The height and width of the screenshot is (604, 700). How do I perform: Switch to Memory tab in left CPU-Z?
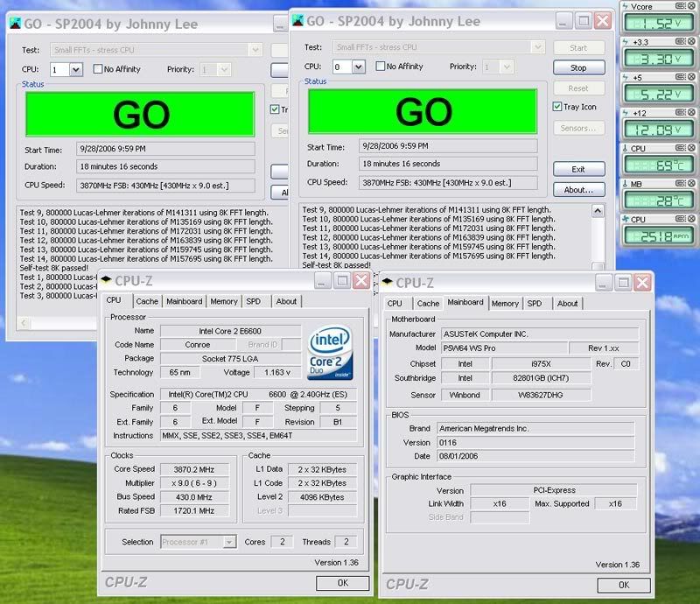point(223,301)
